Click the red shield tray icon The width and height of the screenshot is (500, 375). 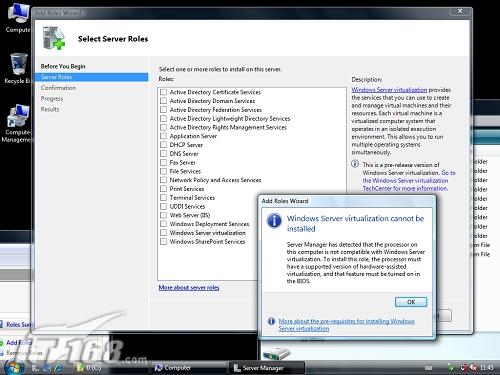[464, 367]
